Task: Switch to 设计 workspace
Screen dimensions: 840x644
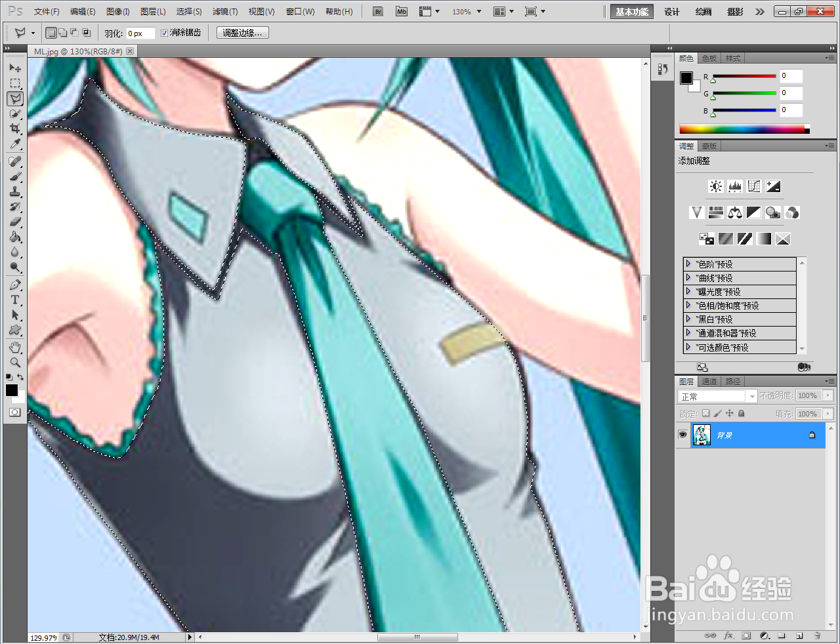Action: [x=672, y=12]
